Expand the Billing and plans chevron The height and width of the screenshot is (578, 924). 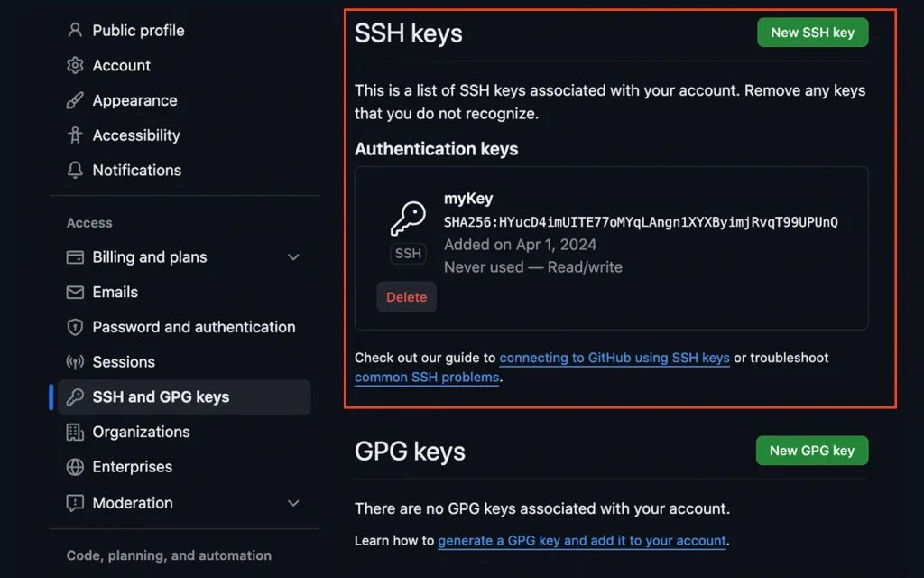tap(293, 257)
